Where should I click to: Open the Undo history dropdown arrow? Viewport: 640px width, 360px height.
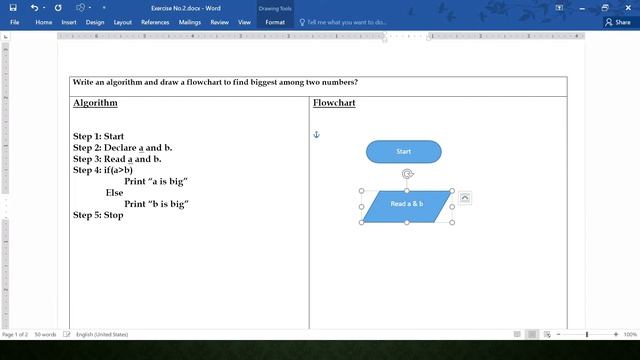[x=44, y=8]
